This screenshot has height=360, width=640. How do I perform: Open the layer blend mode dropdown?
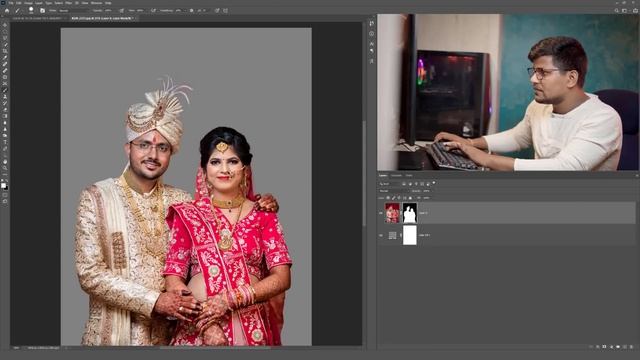click(x=394, y=191)
